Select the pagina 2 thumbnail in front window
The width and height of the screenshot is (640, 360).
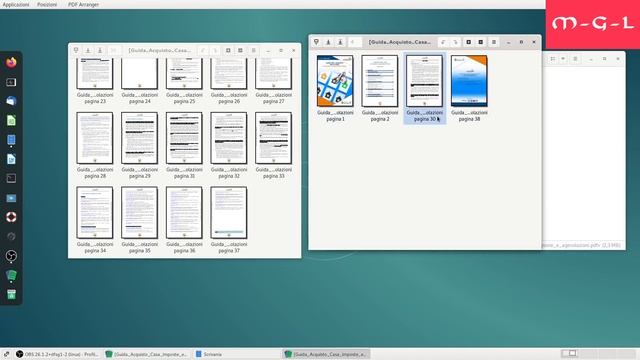point(380,81)
